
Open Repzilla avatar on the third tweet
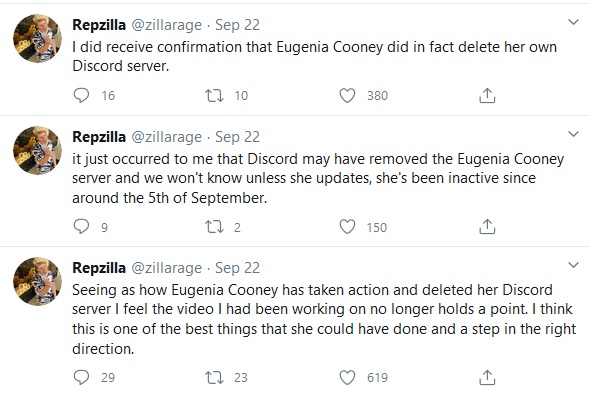point(37,281)
